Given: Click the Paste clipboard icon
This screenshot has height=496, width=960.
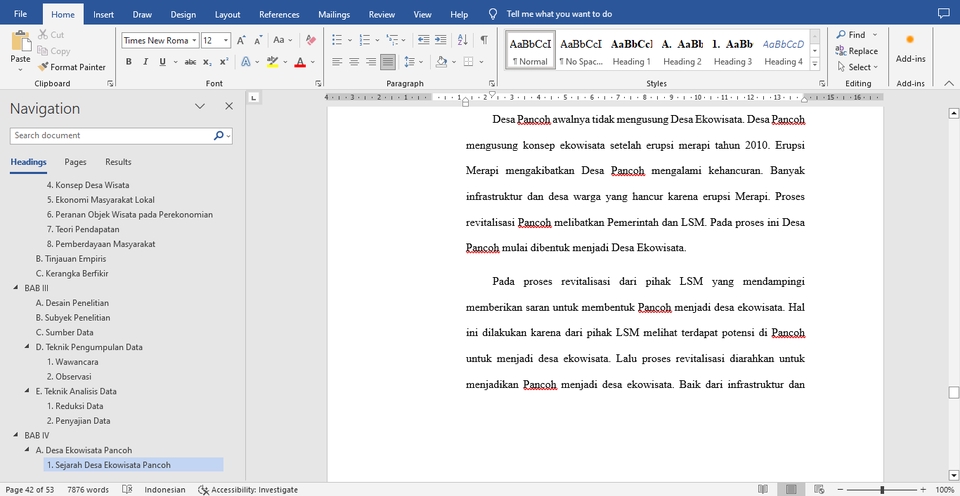Looking at the screenshot, I should click(20, 42).
